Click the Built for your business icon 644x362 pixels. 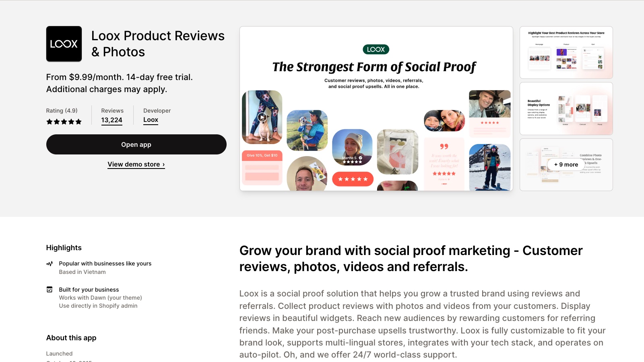point(50,290)
